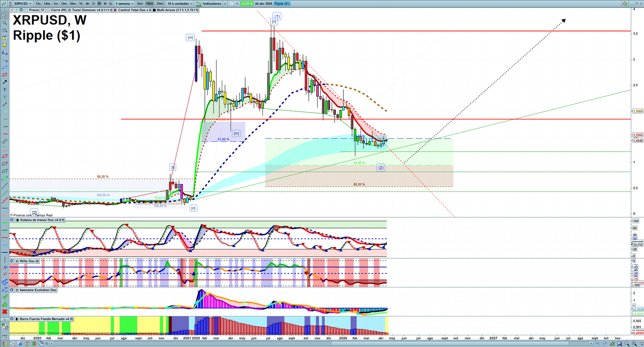Select the ruler measurement tool
Viewport: 644px width, 347px height.
coord(5,141)
